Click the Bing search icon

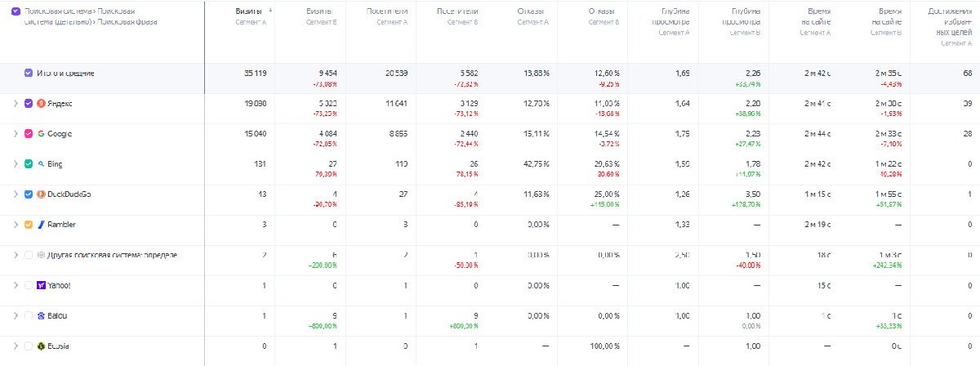[41, 164]
